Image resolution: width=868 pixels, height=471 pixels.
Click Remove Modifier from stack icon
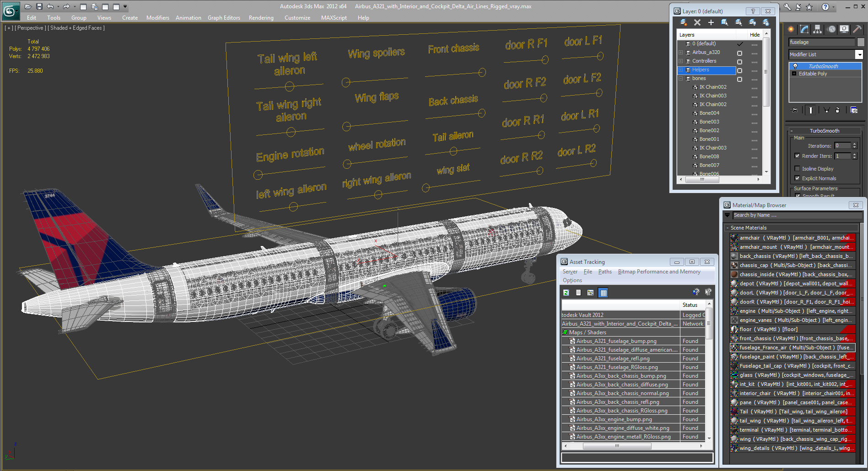838,110
